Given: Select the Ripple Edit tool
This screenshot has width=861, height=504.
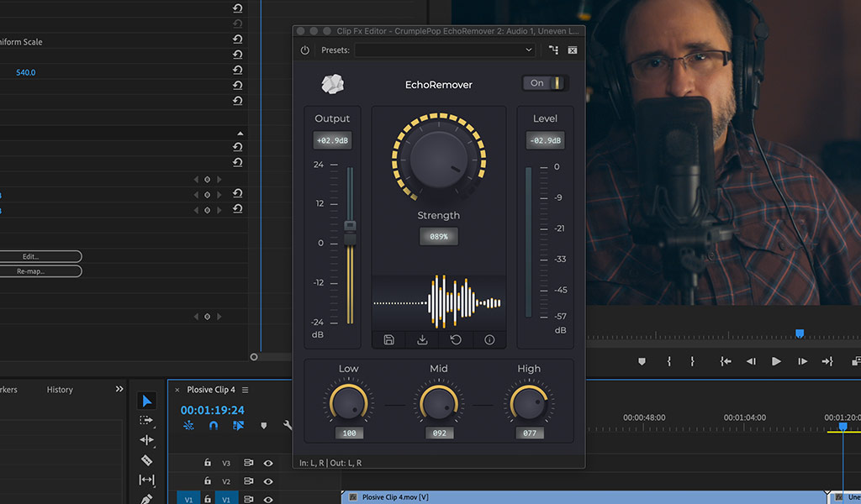Looking at the screenshot, I should [x=146, y=440].
